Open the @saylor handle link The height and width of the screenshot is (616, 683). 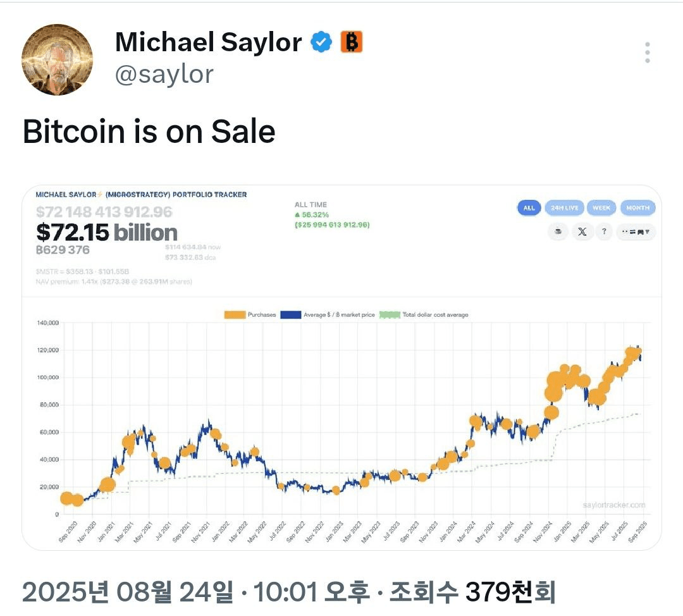point(164,74)
